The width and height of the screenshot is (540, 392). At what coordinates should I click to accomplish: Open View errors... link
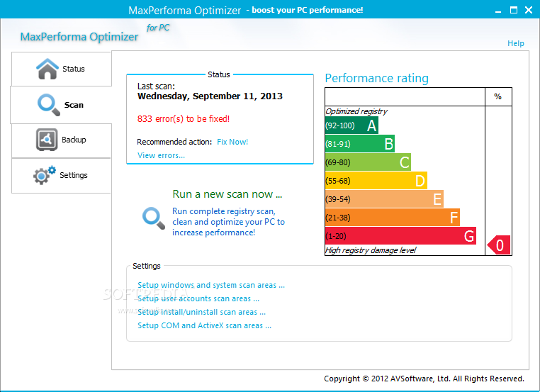pos(161,155)
